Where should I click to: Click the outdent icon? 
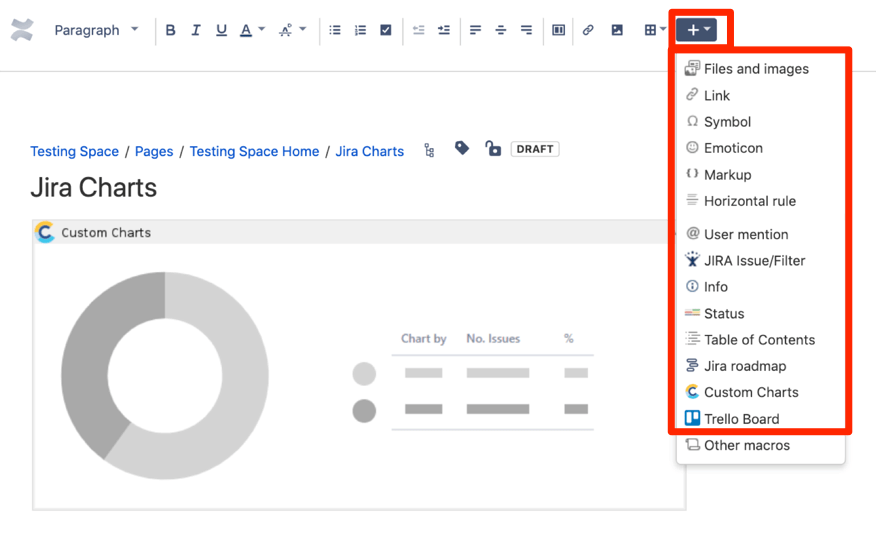pyautogui.click(x=418, y=30)
